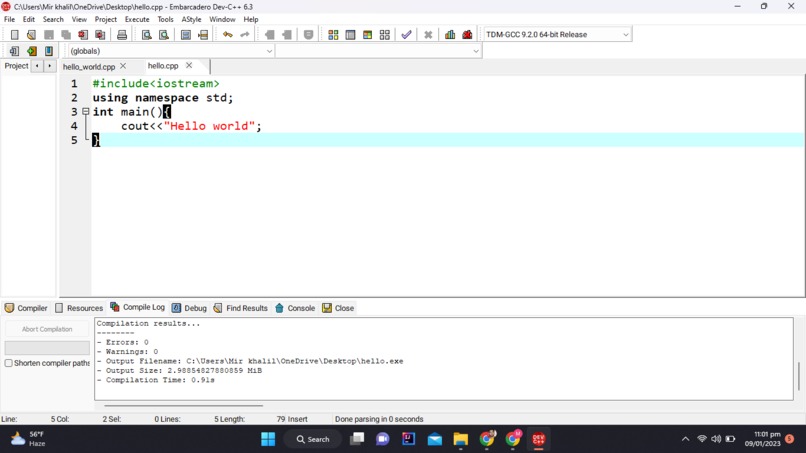This screenshot has width=806, height=453.
Task: Open the empty members dropdown beside (globals)
Action: click(x=379, y=51)
